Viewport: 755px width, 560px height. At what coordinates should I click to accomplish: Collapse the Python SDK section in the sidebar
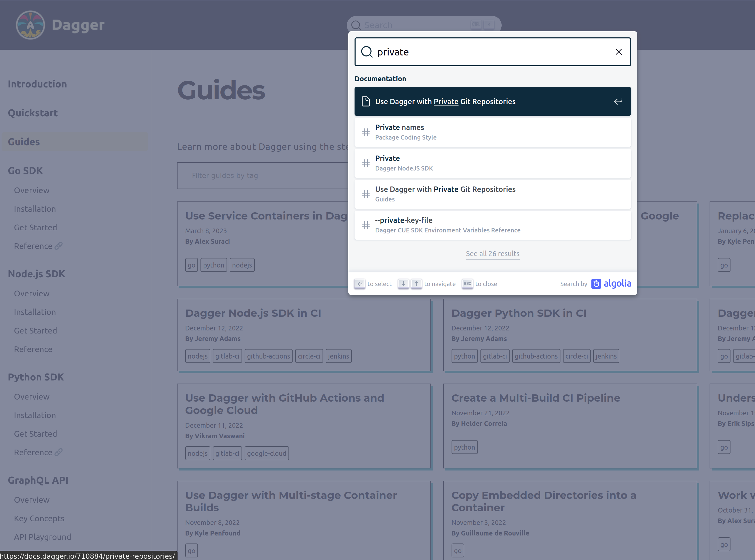[x=36, y=377]
